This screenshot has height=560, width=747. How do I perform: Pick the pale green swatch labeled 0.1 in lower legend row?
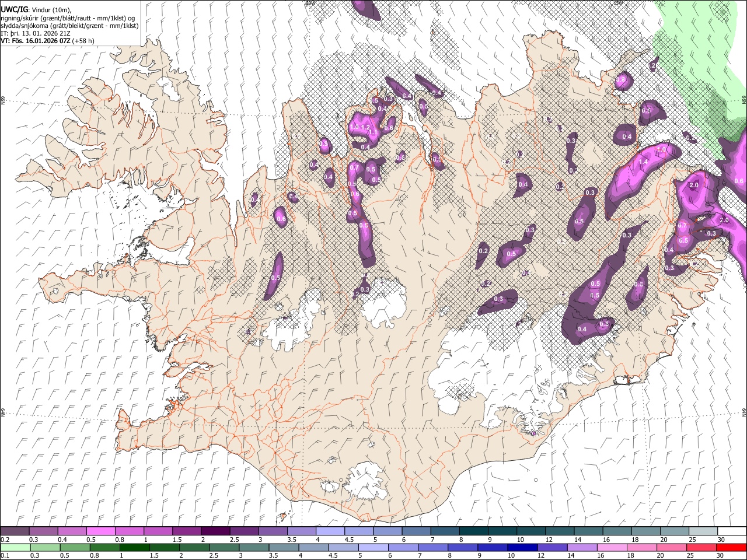pos(15,547)
